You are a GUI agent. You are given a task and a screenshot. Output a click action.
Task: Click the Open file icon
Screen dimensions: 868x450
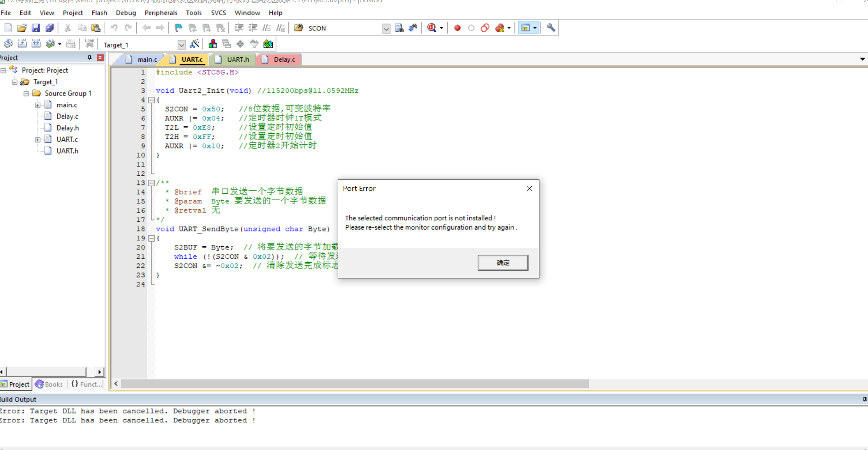coord(22,28)
